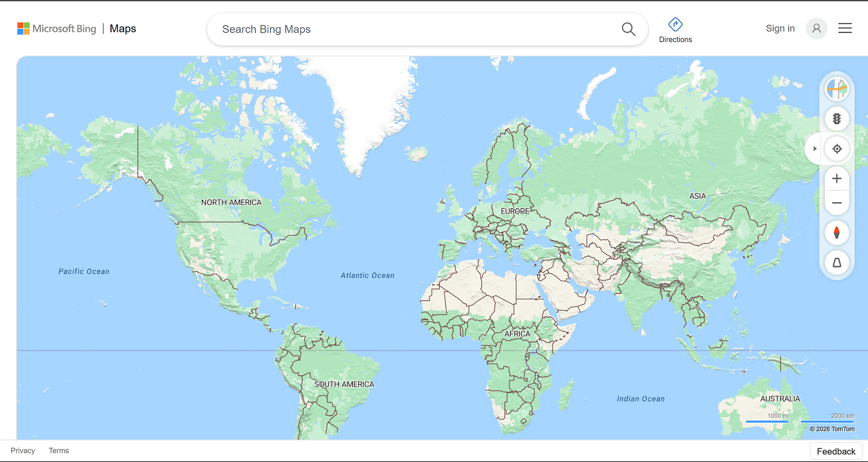Open the Maps tab link
The height and width of the screenshot is (462, 868).
123,28
